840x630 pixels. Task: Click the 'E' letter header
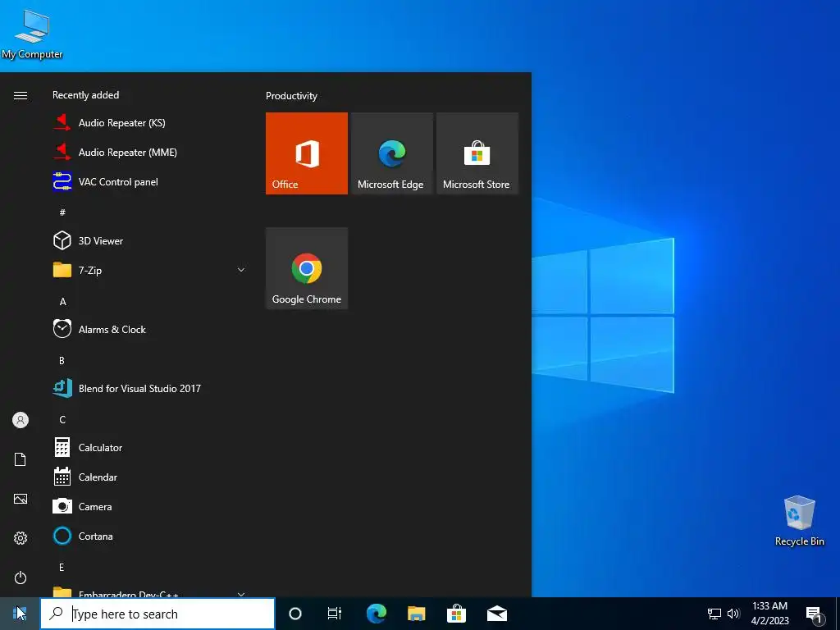pyautogui.click(x=62, y=567)
